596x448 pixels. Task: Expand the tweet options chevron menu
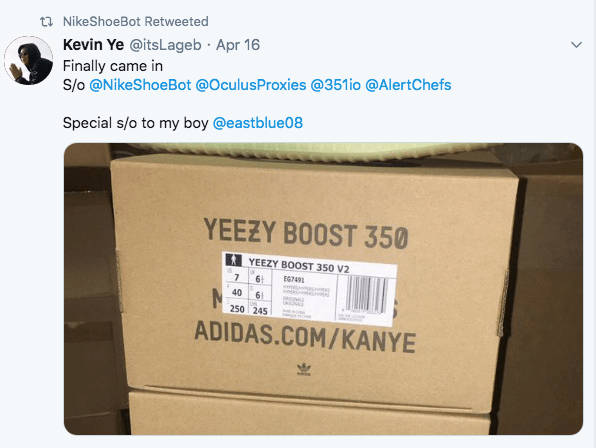577,45
